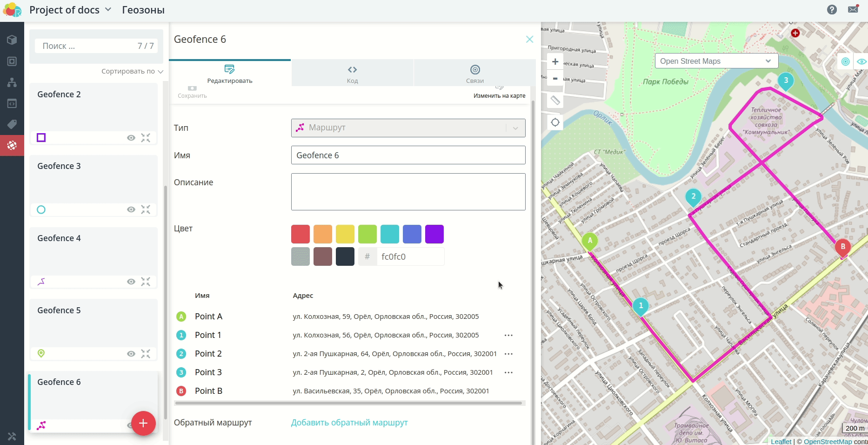
Task: Click Добавить обратный маршрут link
Action: 349,423
